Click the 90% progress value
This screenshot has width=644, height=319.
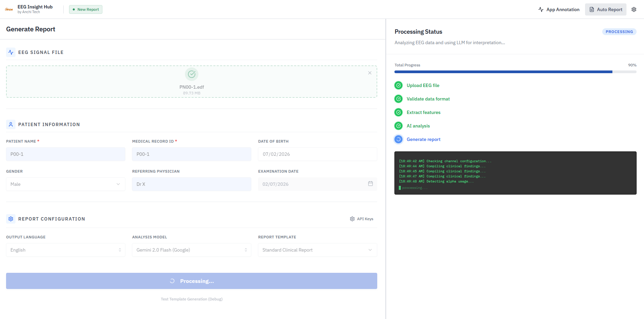tap(632, 65)
